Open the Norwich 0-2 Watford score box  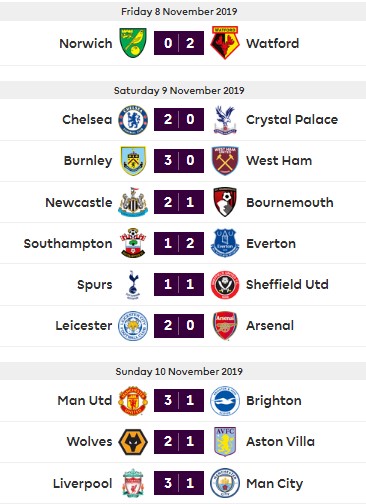click(x=179, y=43)
